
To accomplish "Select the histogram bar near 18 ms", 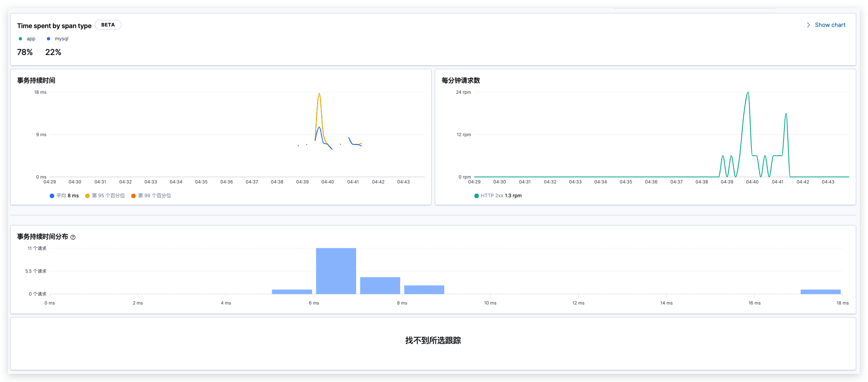I will 820,291.
